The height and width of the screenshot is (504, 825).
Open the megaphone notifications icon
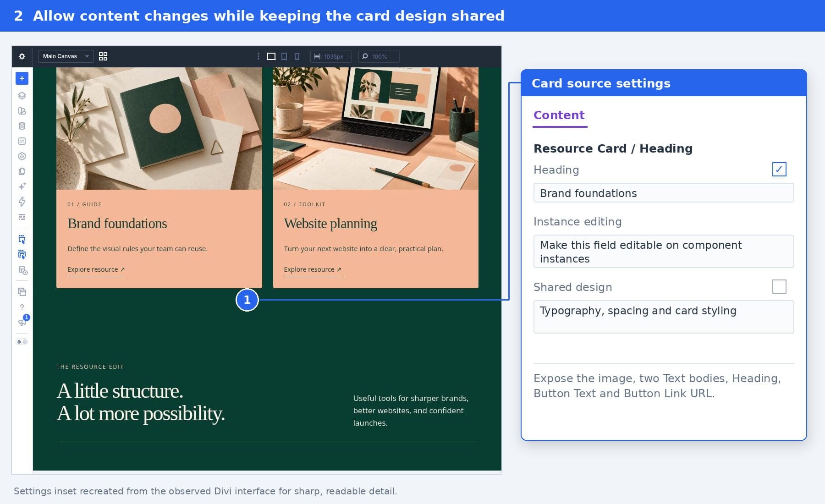tap(22, 322)
